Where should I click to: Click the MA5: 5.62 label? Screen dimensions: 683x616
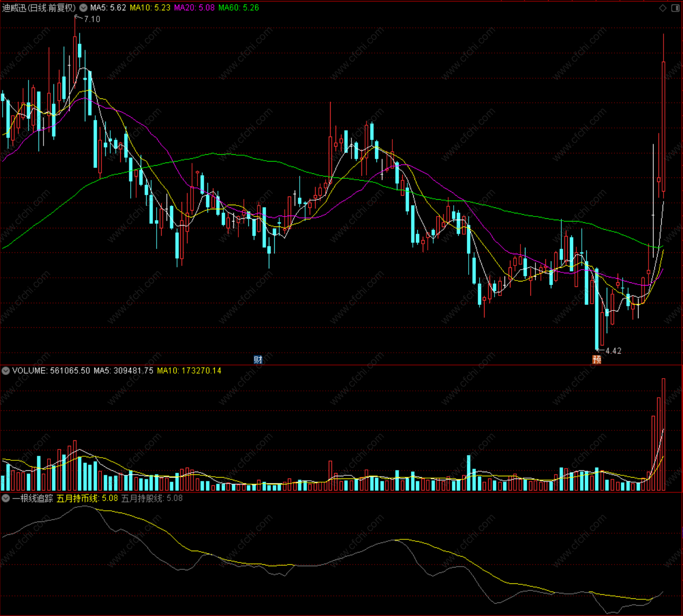(108, 8)
